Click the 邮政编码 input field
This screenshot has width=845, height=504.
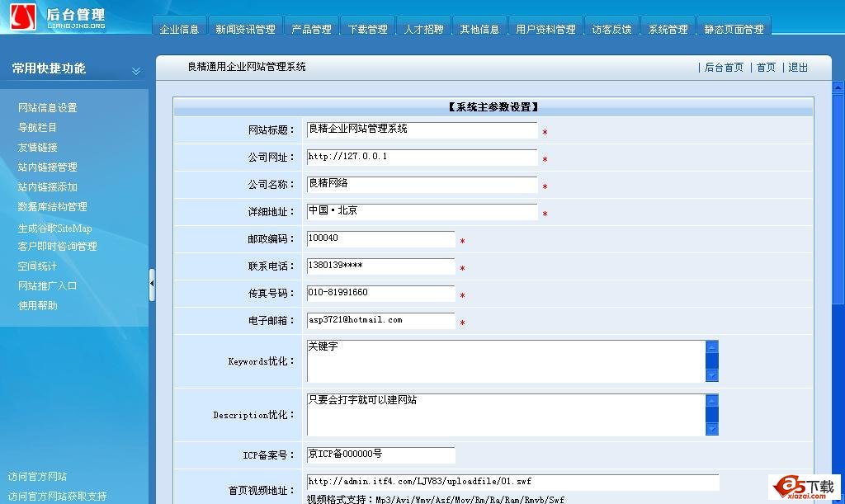coord(381,239)
